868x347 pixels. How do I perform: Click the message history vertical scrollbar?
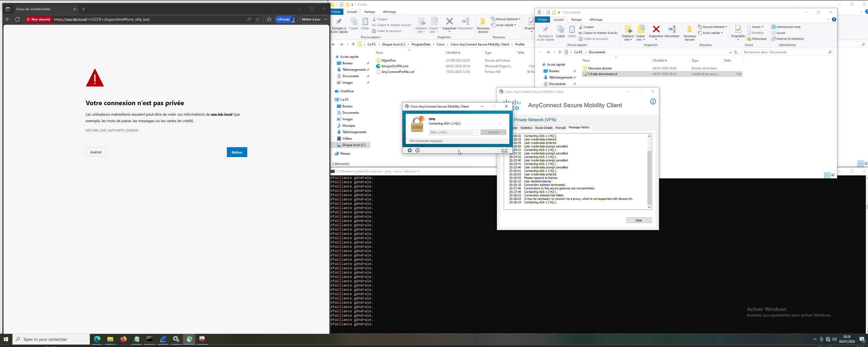pyautogui.click(x=649, y=171)
